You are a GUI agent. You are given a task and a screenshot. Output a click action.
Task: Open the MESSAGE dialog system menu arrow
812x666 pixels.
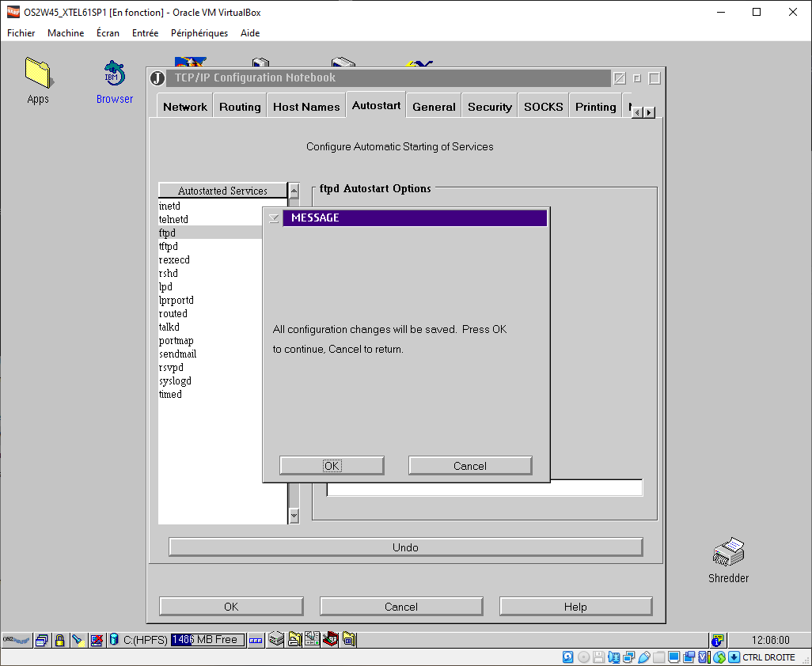[274, 218]
